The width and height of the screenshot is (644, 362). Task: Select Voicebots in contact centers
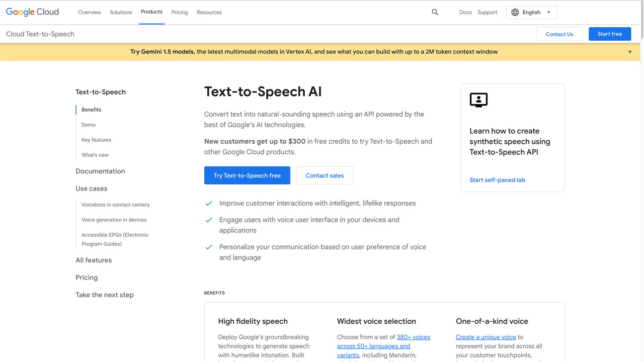point(115,205)
